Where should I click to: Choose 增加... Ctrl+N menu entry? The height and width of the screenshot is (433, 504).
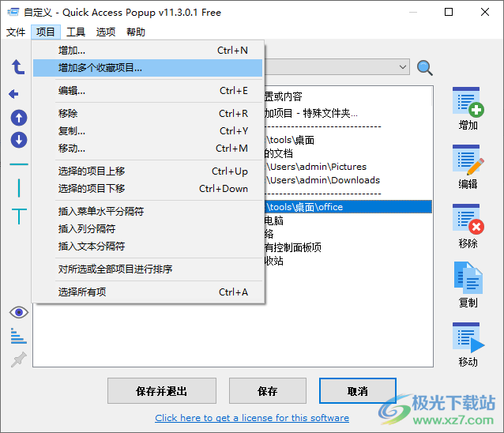point(148,51)
